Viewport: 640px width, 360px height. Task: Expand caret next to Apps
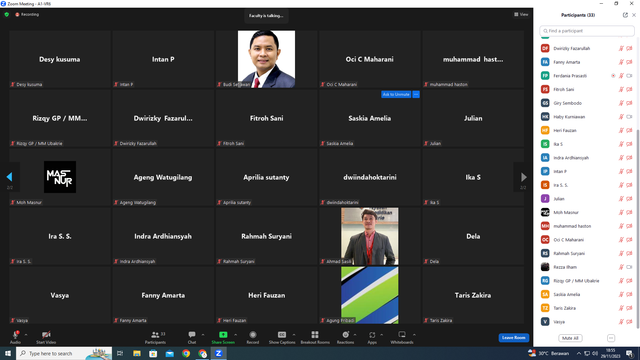point(381,335)
